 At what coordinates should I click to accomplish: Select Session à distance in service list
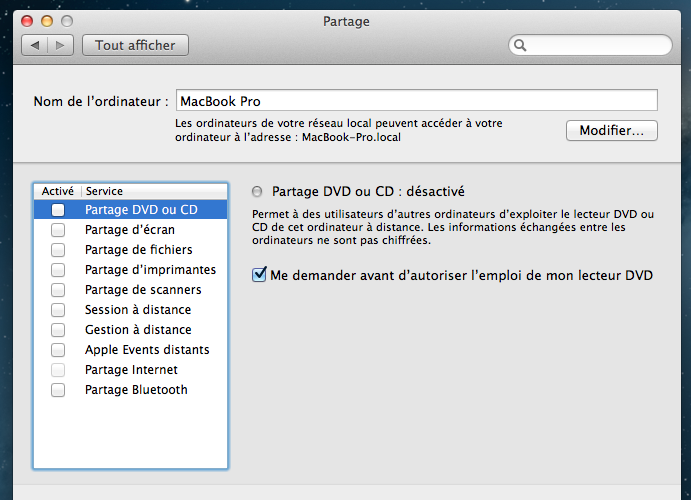130,310
